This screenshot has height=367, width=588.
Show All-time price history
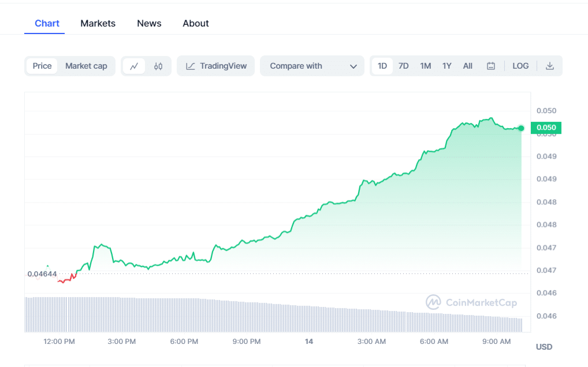click(467, 66)
